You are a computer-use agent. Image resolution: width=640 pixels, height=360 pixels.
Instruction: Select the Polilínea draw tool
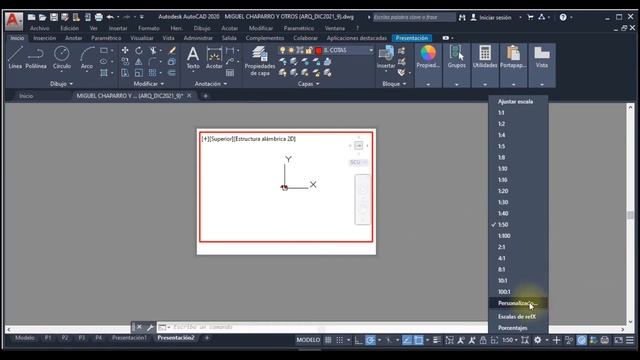(x=36, y=57)
